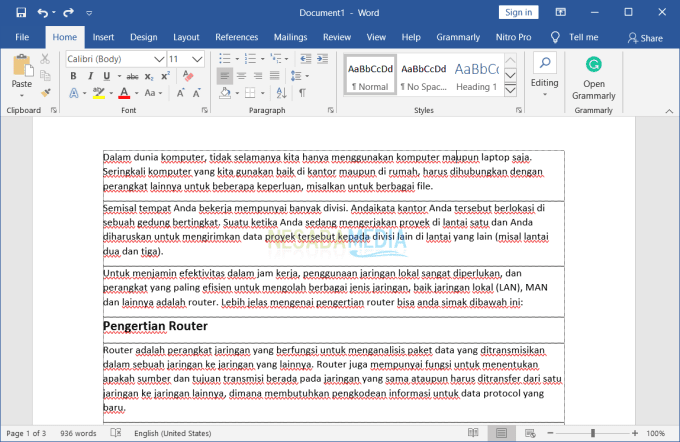The width and height of the screenshot is (680, 442).
Task: Switch to Read Mode view
Action: pyautogui.click(x=473, y=433)
